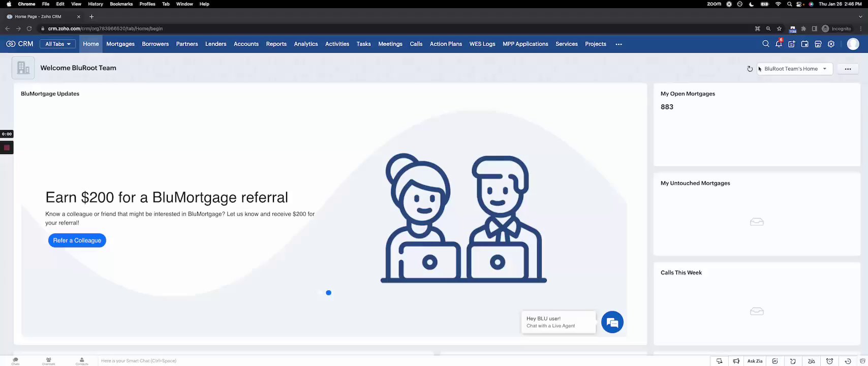Open the Chrome side panel icon

tap(814, 28)
